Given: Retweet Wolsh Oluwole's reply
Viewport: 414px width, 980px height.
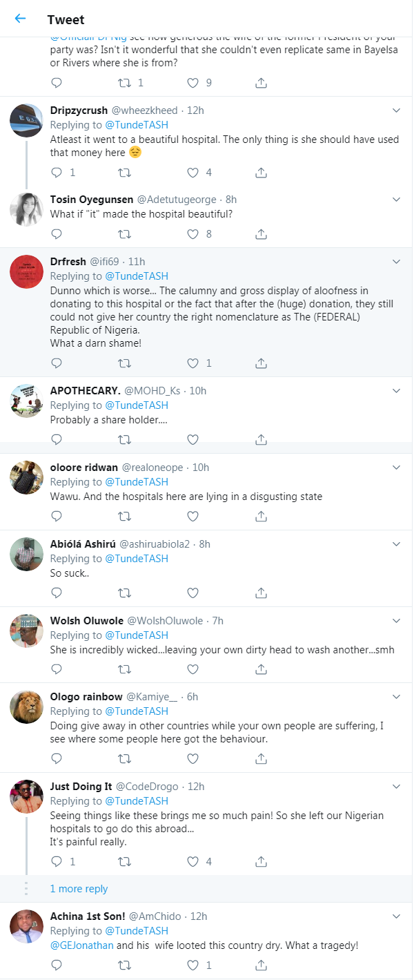Looking at the screenshot, I should pyautogui.click(x=125, y=669).
